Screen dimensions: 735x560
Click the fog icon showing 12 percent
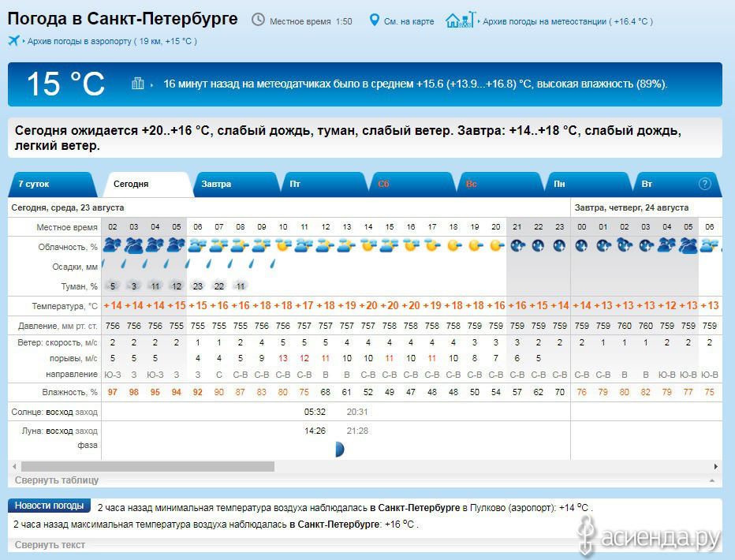[176, 286]
